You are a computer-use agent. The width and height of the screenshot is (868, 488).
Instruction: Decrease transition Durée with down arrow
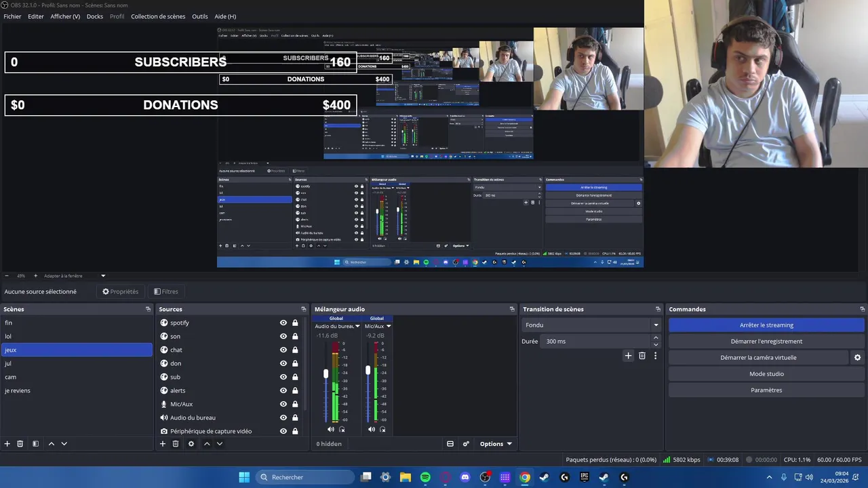coord(656,344)
